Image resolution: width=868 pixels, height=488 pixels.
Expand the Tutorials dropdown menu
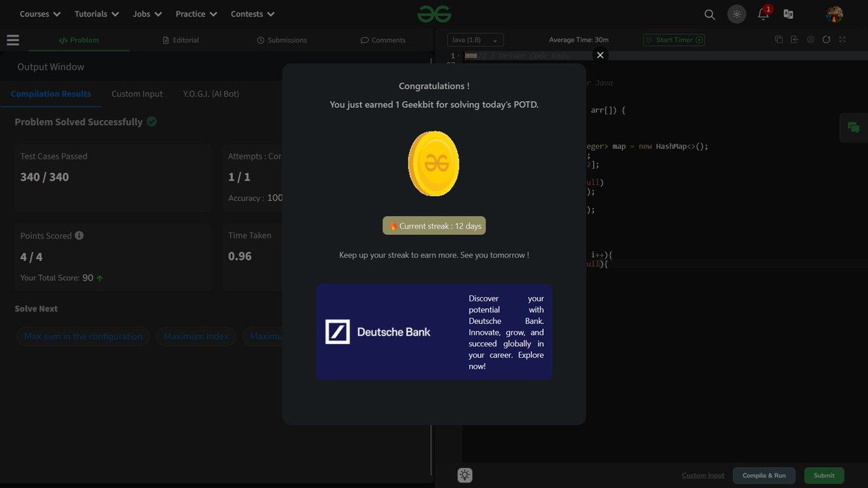(x=96, y=14)
